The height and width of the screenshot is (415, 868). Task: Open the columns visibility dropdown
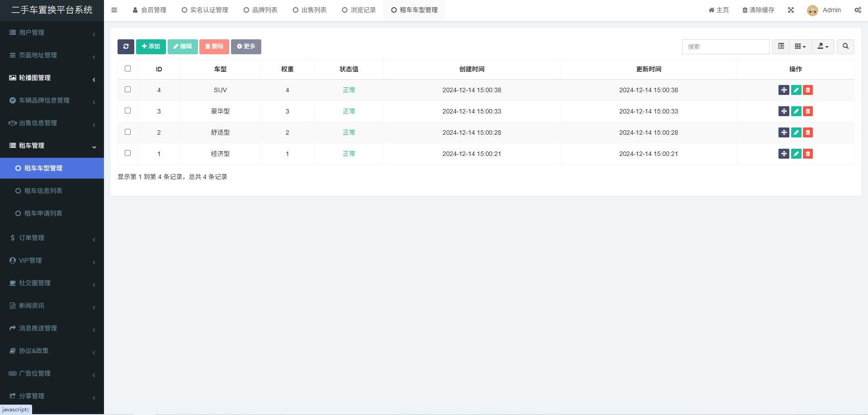(800, 47)
